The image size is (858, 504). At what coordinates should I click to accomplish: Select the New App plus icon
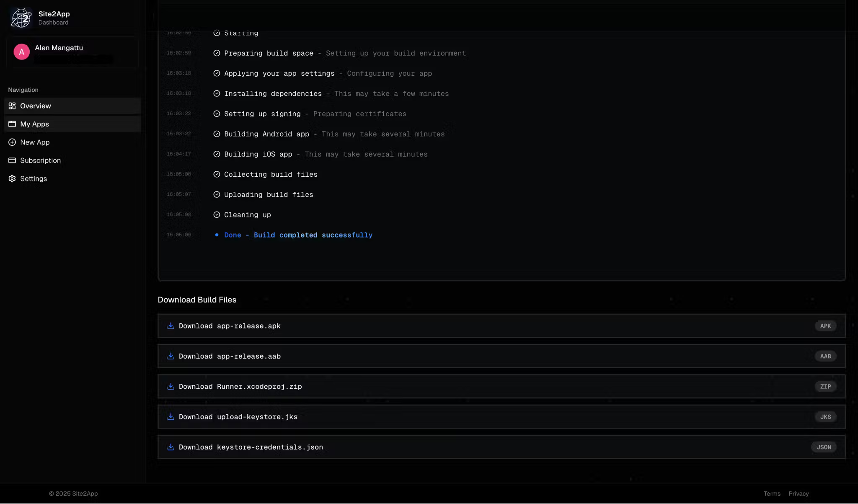pyautogui.click(x=12, y=142)
